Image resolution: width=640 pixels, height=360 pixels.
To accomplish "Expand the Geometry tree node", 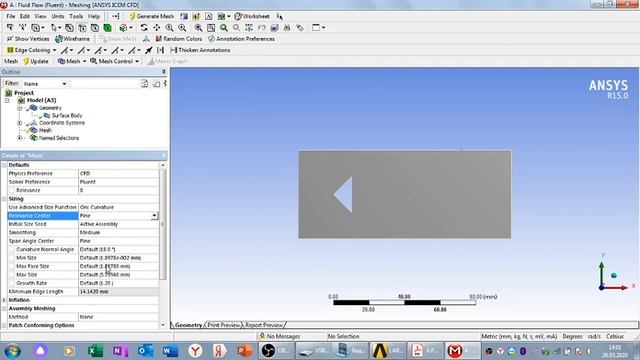I will pyautogui.click(x=19, y=108).
